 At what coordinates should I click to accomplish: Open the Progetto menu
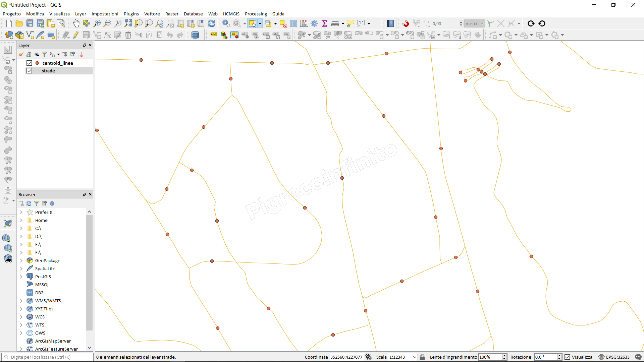tap(12, 14)
